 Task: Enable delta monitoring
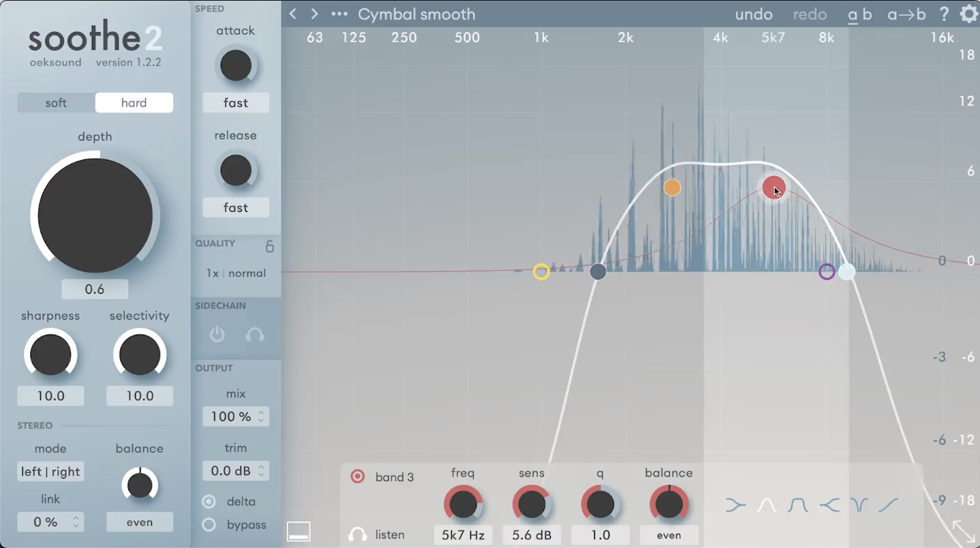tap(209, 501)
